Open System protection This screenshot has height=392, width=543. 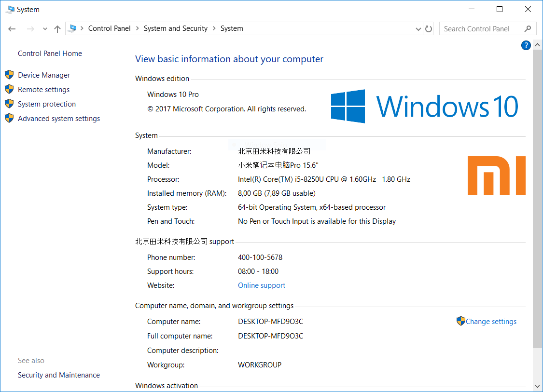47,104
